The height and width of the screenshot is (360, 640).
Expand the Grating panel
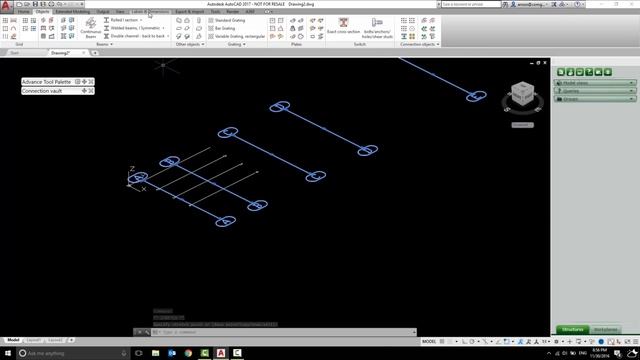point(237,44)
